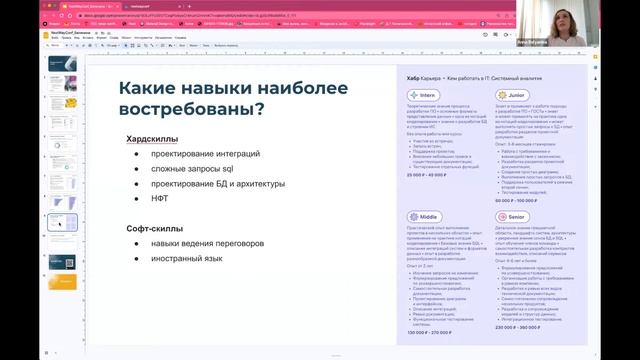Click the 'Софт-скиллы' heading
The width and height of the screenshot is (640, 360).
[154, 229]
